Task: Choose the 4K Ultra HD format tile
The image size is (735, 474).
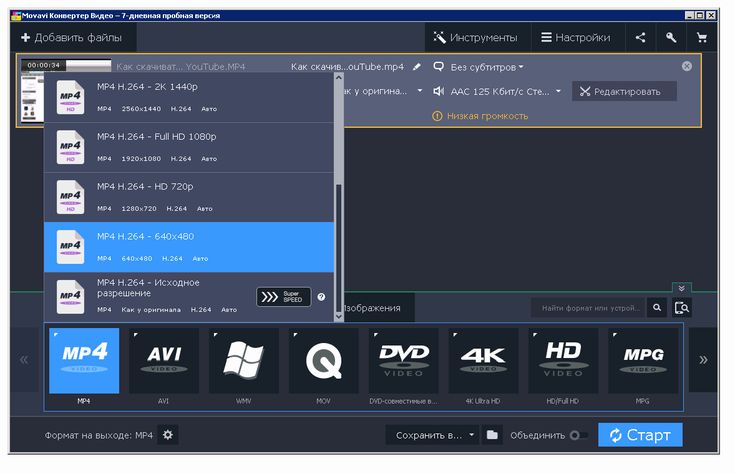Action: point(484,361)
